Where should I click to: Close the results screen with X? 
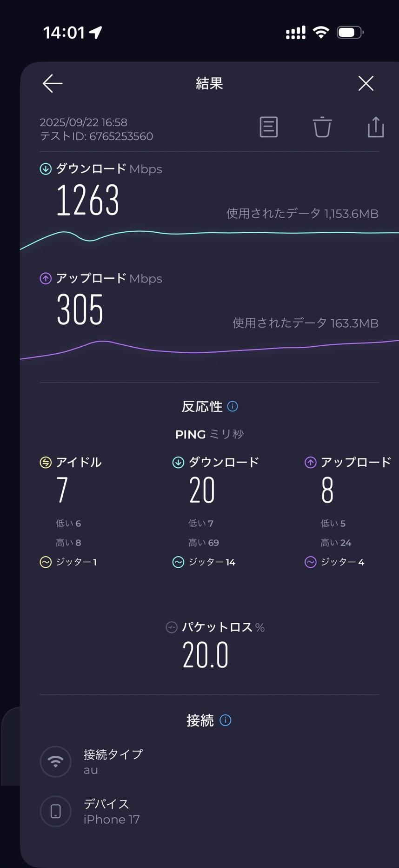366,84
